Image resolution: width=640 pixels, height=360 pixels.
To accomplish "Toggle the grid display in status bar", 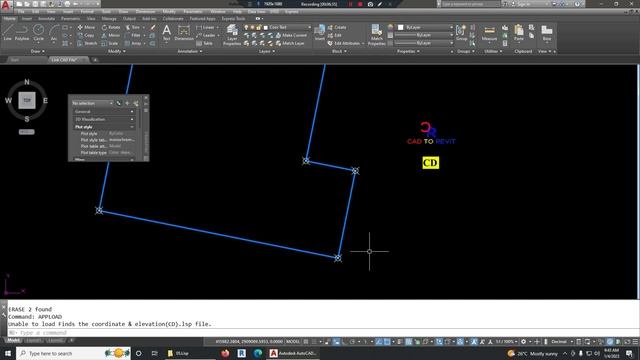I will [306, 342].
